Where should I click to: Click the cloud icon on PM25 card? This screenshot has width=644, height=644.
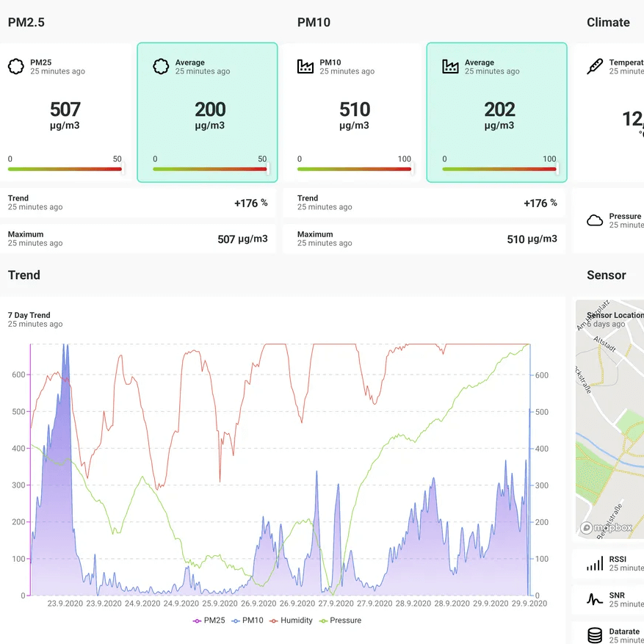(x=16, y=67)
